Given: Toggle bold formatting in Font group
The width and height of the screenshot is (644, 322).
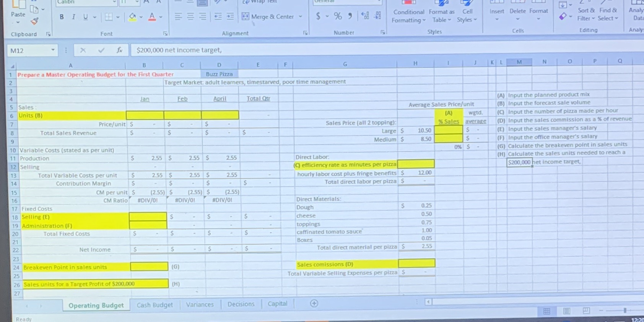Looking at the screenshot, I should [62, 17].
